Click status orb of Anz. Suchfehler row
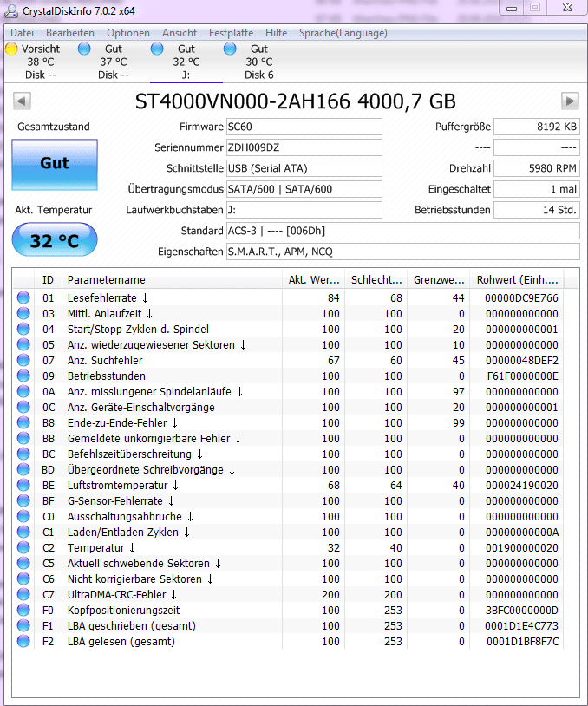This screenshot has height=706, width=588. click(x=23, y=360)
